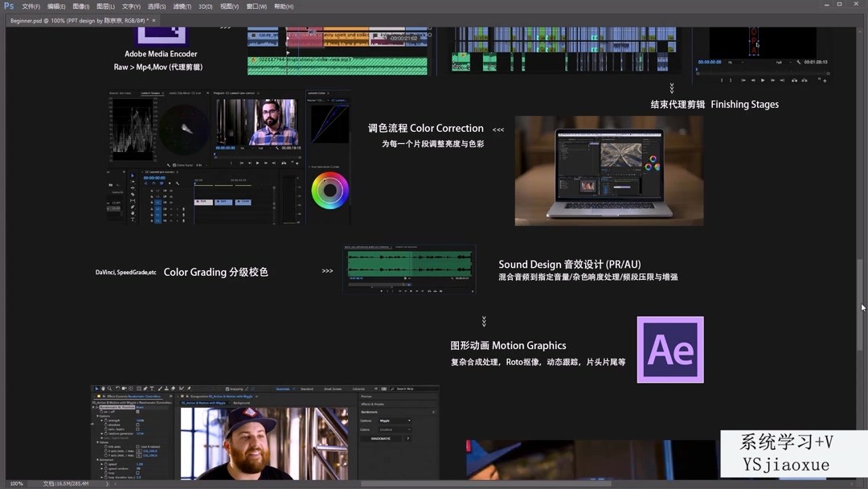The width and height of the screenshot is (868, 489).
Task: Enable the 'loop' checkbox under Animation
Action: pos(137,471)
